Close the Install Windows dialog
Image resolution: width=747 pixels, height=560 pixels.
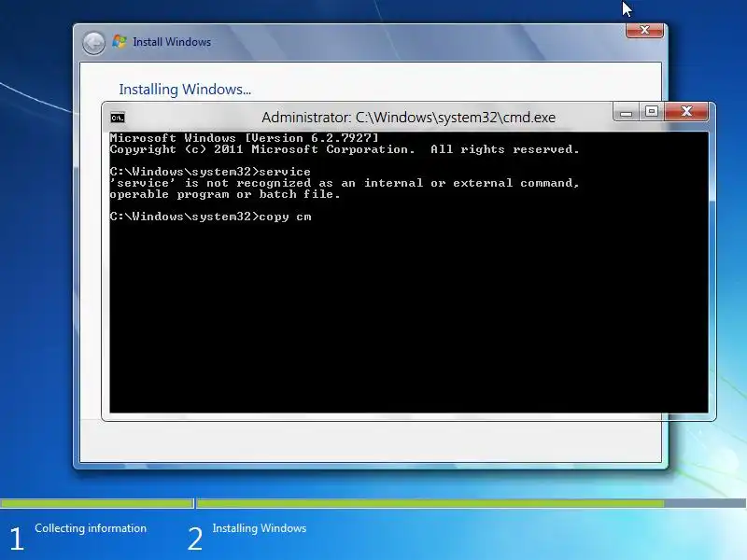tap(644, 31)
